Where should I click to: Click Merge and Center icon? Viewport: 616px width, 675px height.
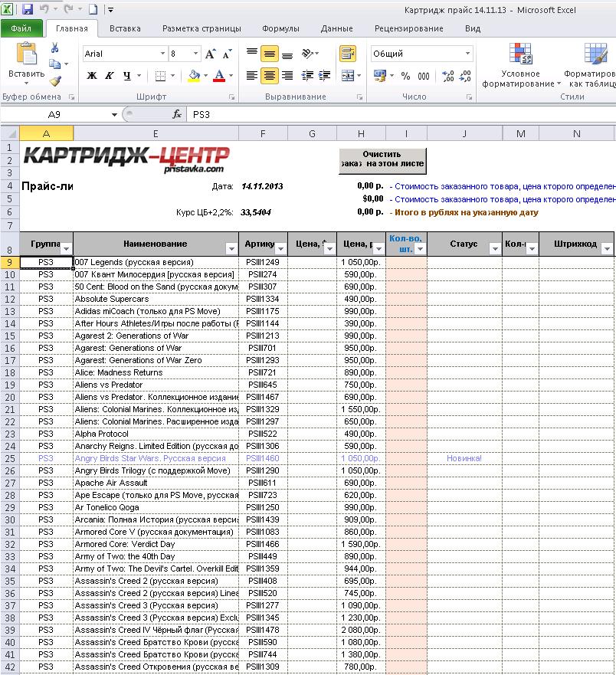point(347,76)
